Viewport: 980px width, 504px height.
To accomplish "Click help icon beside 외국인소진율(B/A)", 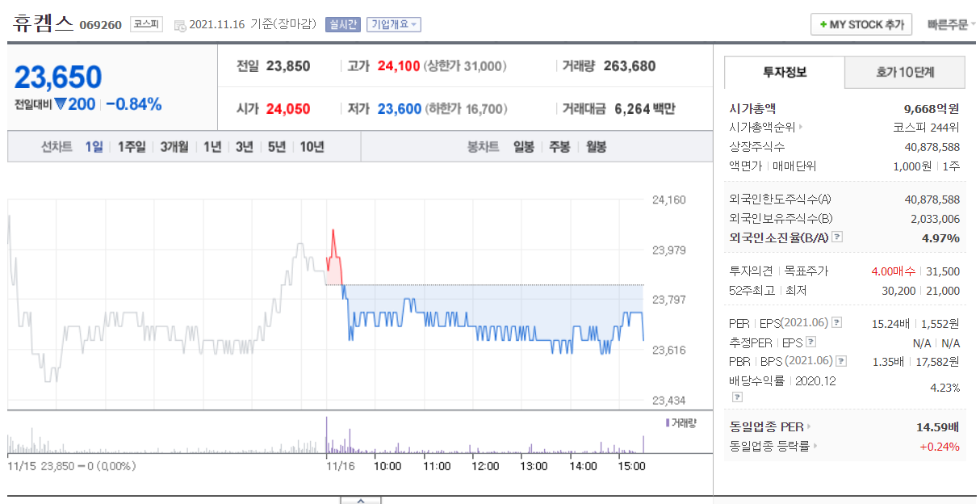I will point(837,237).
